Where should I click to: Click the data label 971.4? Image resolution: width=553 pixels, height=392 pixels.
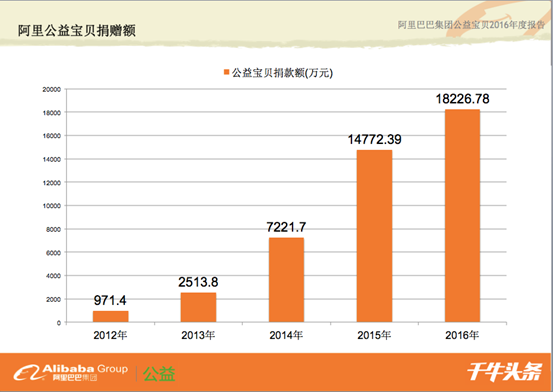coord(110,300)
